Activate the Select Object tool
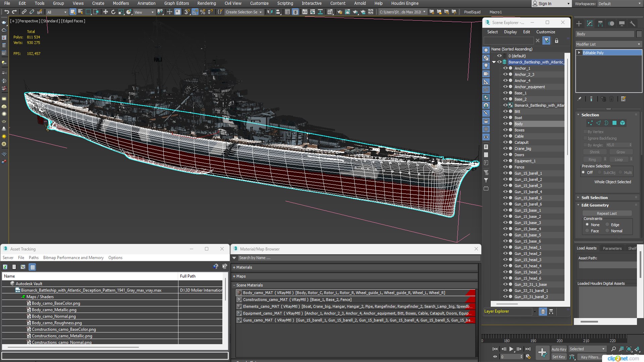Screen dimensions: 644x362 tap(72, 12)
